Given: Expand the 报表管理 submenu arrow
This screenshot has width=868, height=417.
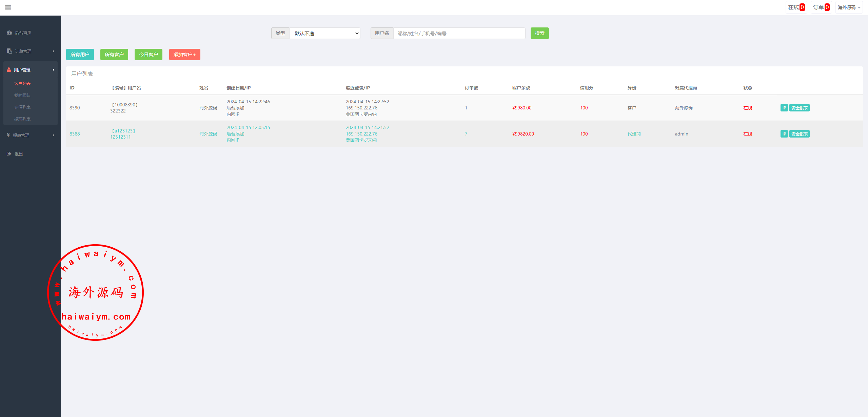Looking at the screenshot, I should [x=54, y=135].
